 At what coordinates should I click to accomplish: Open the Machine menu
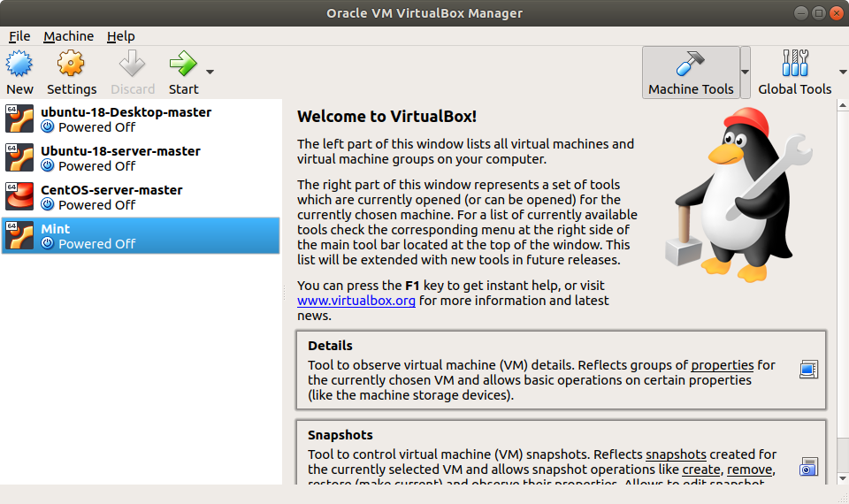point(68,36)
